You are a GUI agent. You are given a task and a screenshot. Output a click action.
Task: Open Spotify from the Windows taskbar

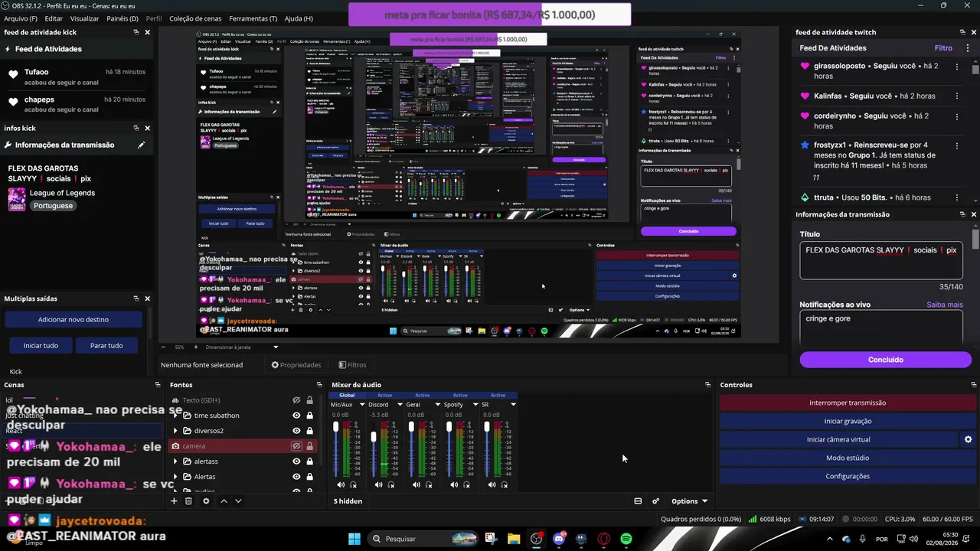pyautogui.click(x=626, y=539)
